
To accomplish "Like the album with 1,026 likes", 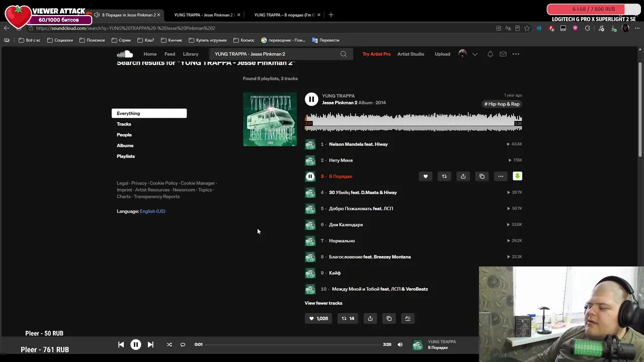I will (318, 318).
